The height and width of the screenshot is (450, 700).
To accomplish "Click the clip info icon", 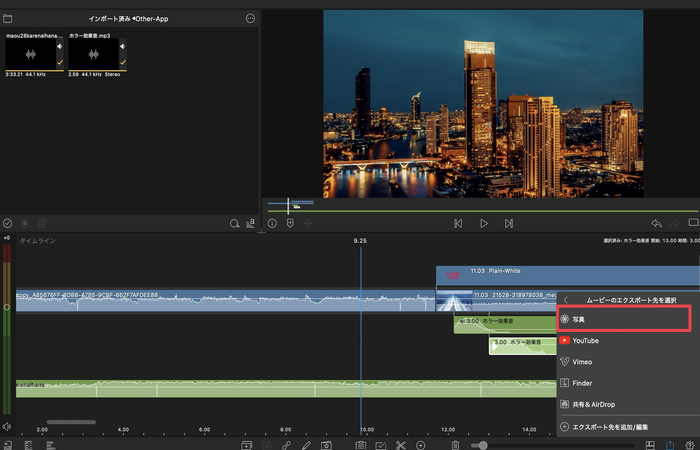I will coord(272,224).
